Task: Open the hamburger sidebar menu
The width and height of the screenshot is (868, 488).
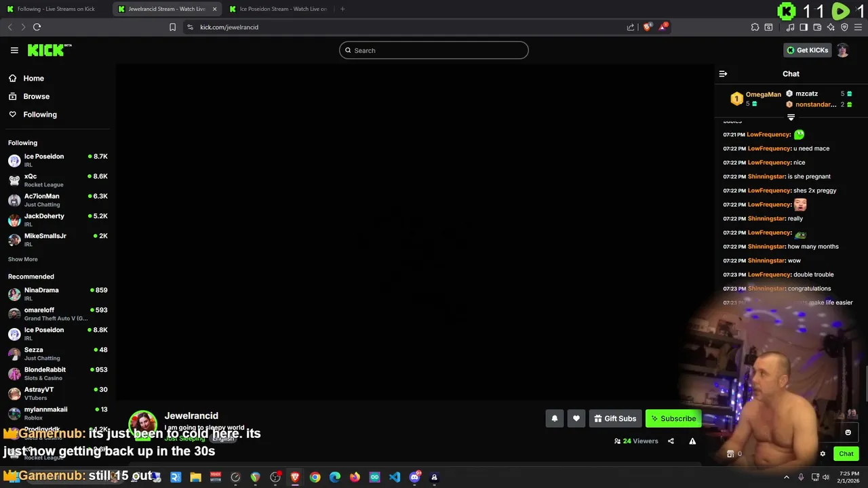Action: [14, 50]
